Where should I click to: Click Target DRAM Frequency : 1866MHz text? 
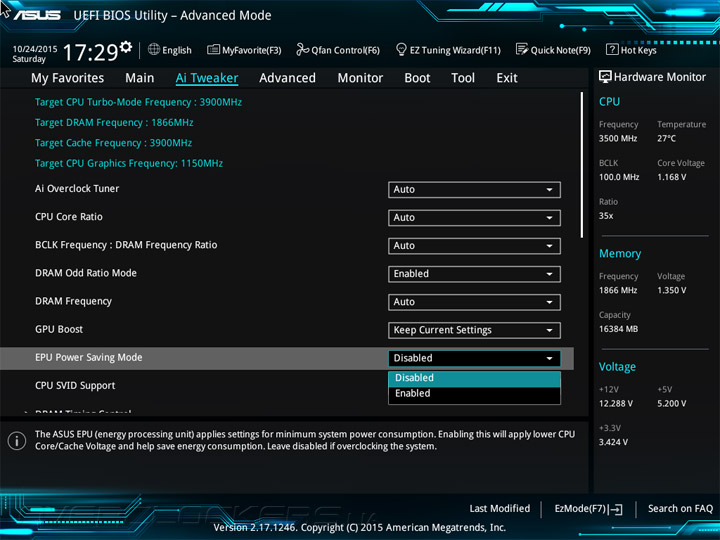tap(114, 123)
